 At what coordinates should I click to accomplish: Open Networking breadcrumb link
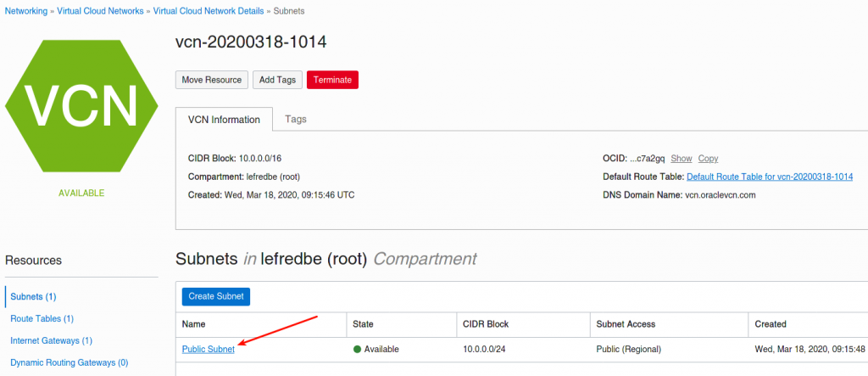26,11
